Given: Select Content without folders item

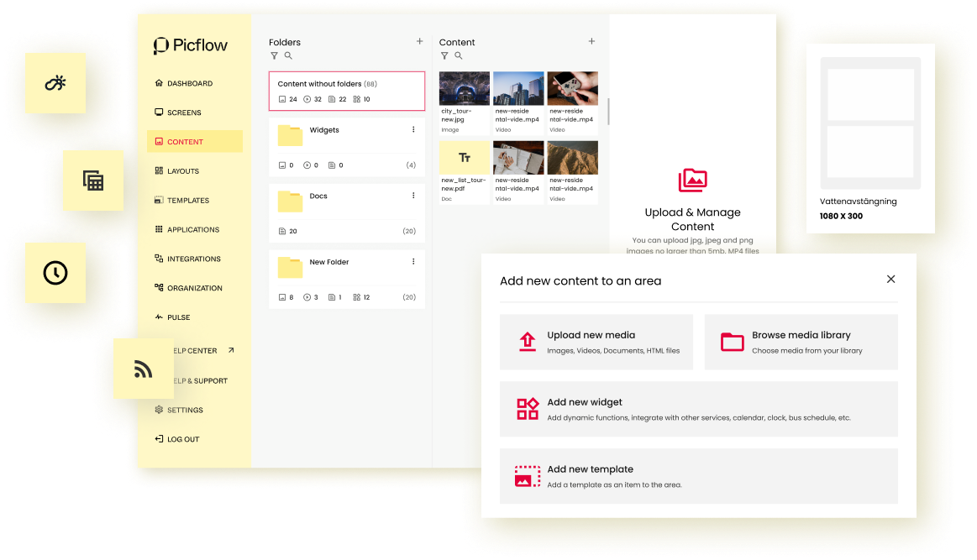Looking at the screenshot, I should [346, 91].
